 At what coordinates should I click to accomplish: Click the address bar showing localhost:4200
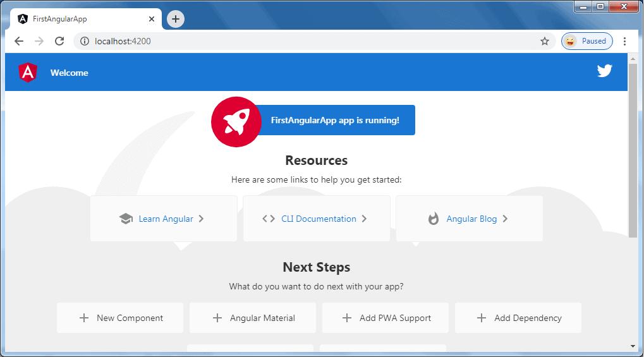tap(303, 41)
